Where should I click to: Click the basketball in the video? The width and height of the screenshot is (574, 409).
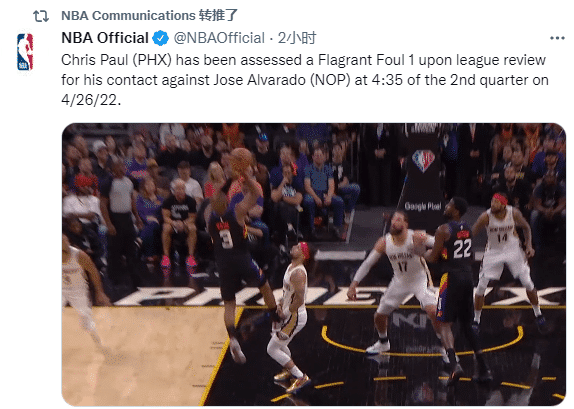[x=241, y=160]
